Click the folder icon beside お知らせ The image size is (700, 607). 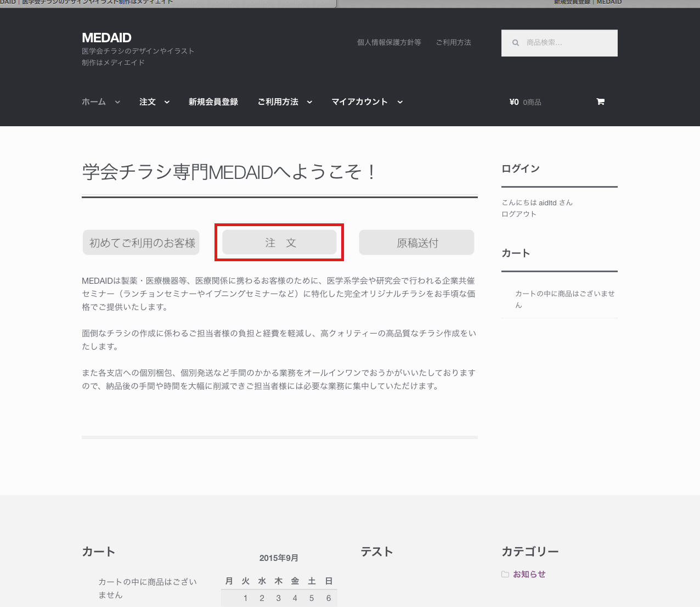coord(505,574)
